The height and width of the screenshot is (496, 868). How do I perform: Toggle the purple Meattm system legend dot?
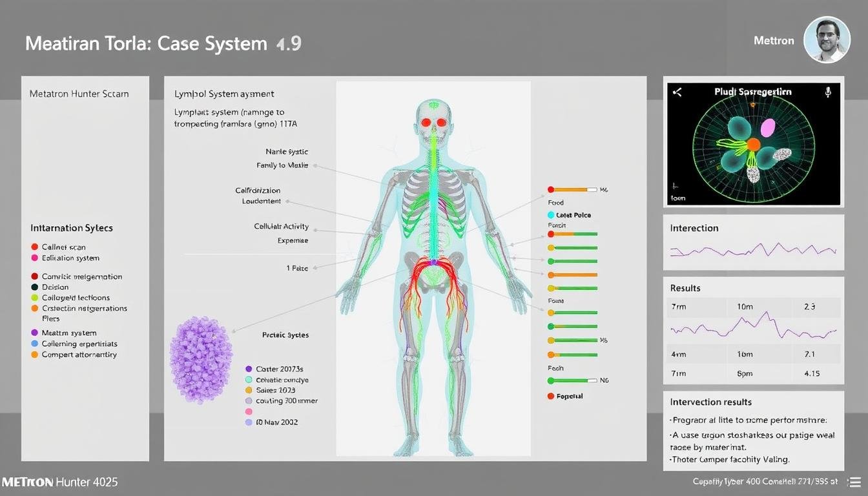coord(35,333)
